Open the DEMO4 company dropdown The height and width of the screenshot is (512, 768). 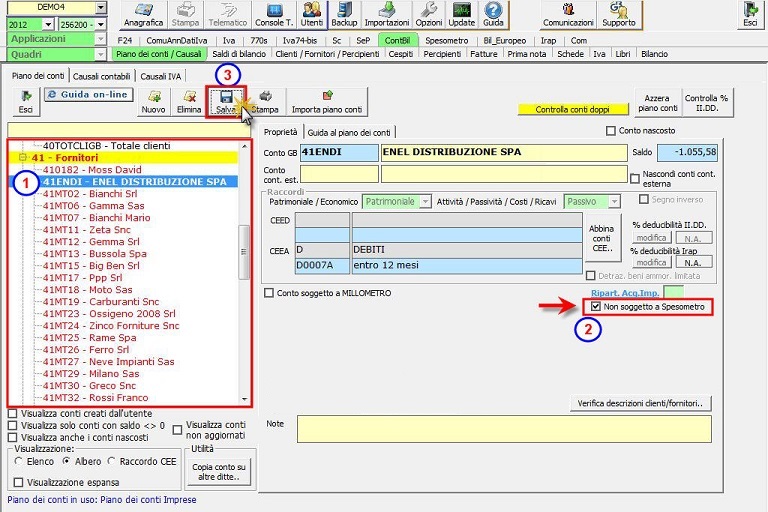(x=101, y=7)
